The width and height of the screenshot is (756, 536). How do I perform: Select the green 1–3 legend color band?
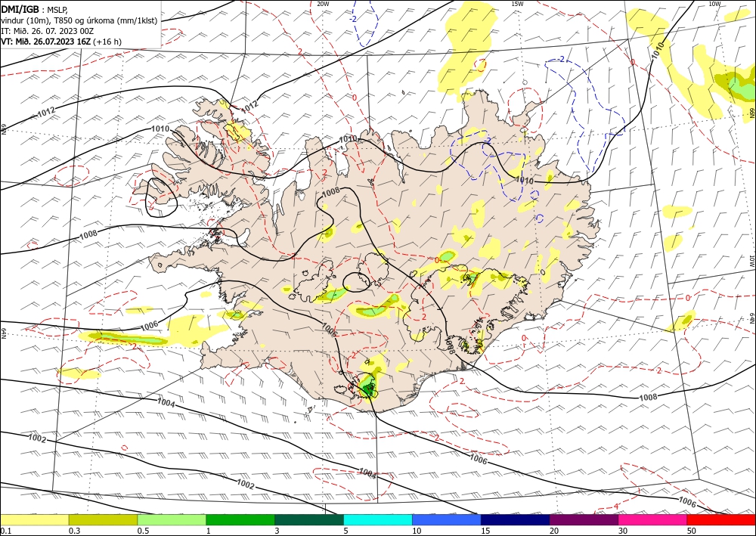tap(240, 520)
